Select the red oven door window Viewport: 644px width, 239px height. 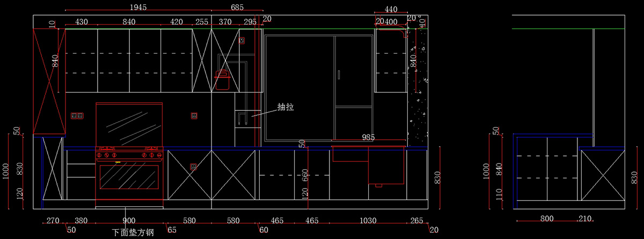tap(129, 176)
